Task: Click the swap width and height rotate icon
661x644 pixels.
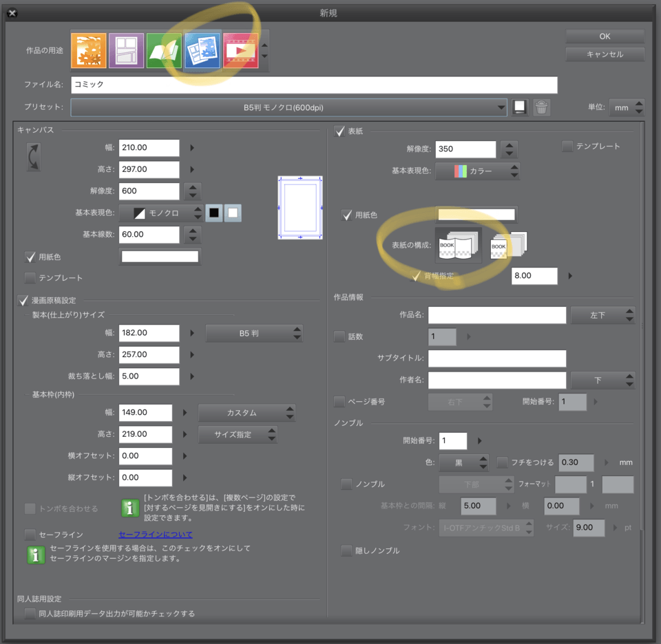Action: click(33, 157)
